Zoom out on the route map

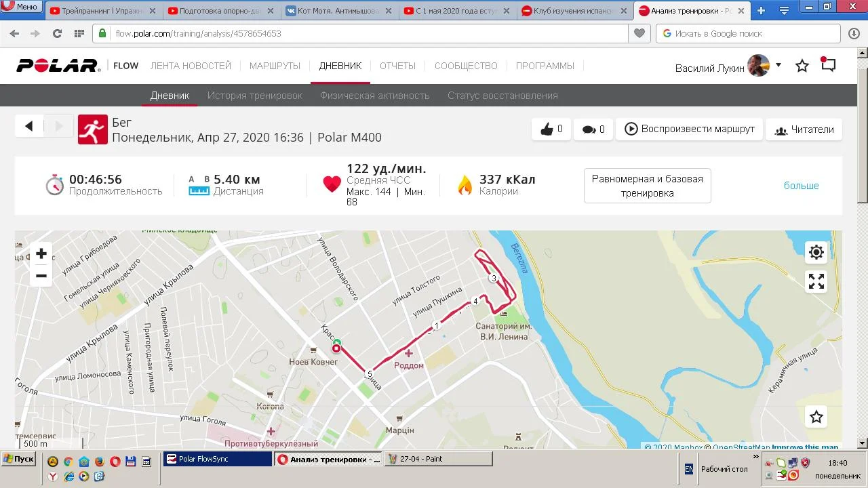pyautogui.click(x=41, y=276)
